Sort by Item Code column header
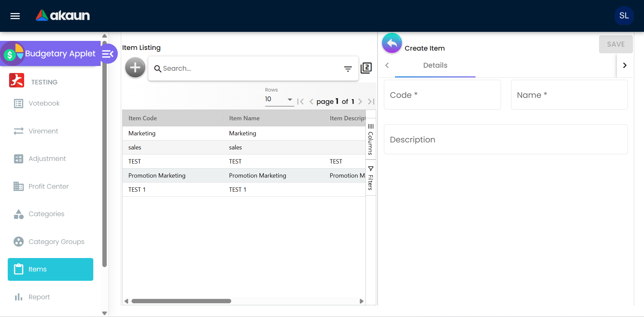This screenshot has width=644, height=317. [172, 118]
